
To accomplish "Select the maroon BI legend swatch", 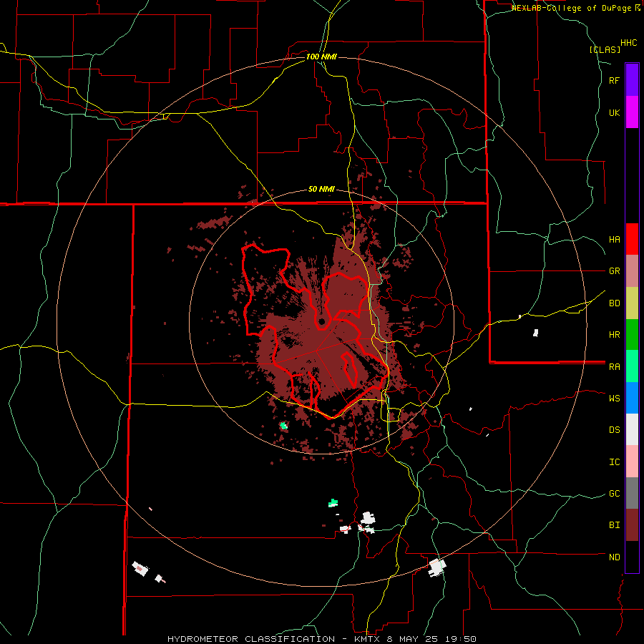I will 632,525.
